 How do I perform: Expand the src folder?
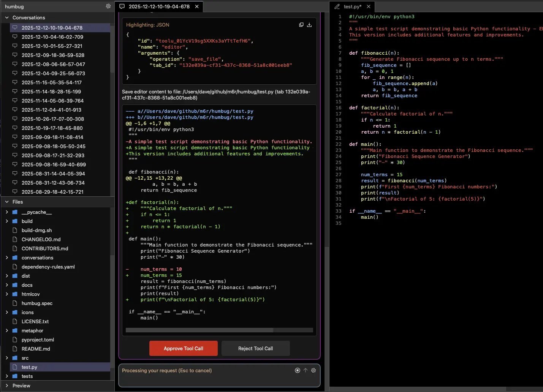coord(7,358)
